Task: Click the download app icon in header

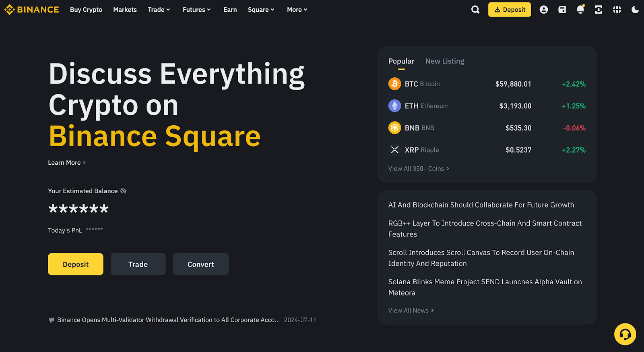Action: pyautogui.click(x=599, y=10)
